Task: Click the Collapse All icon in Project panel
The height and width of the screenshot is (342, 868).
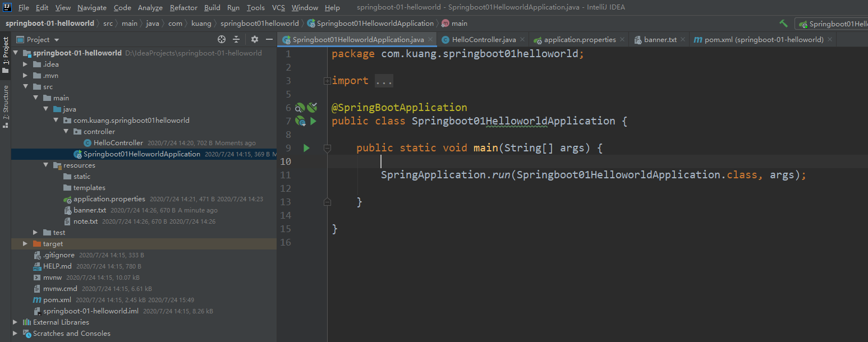Action: click(236, 39)
